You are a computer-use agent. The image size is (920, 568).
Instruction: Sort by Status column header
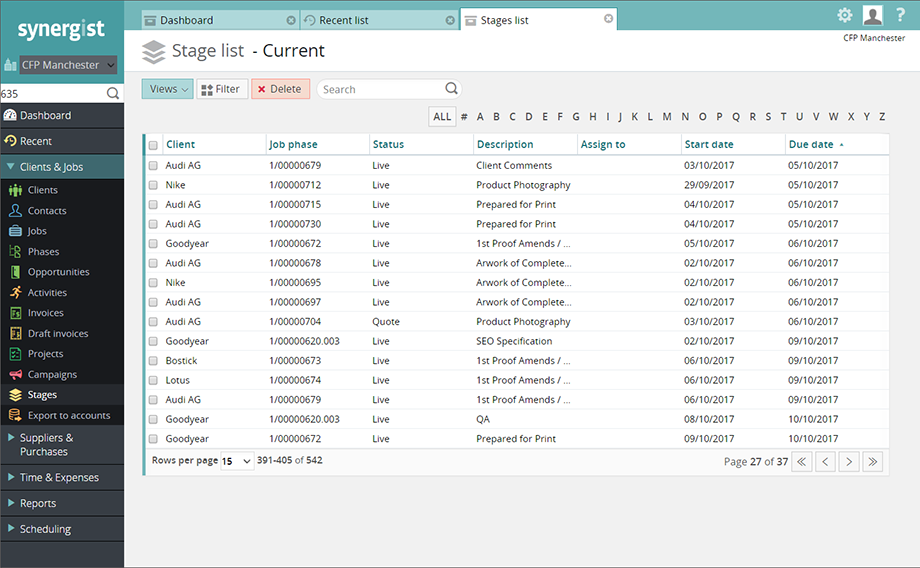click(388, 144)
